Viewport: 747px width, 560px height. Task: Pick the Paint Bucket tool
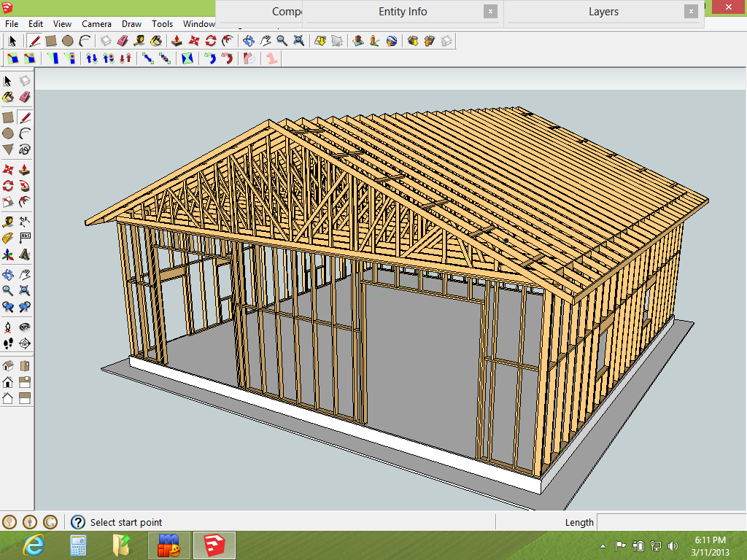pos(9,97)
